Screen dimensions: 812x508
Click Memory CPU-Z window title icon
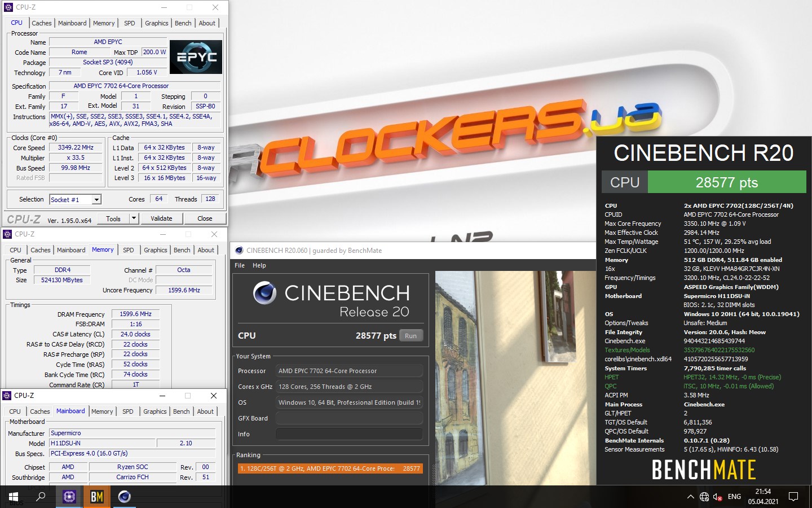click(x=7, y=234)
